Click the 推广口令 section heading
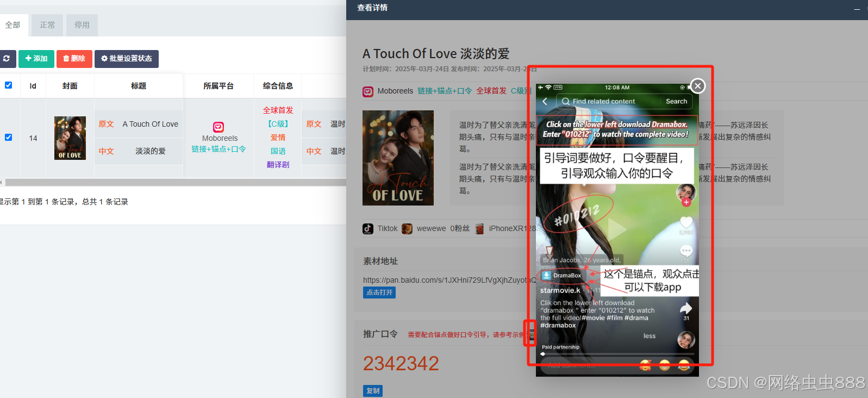Image resolution: width=868 pixels, height=398 pixels. [380, 334]
